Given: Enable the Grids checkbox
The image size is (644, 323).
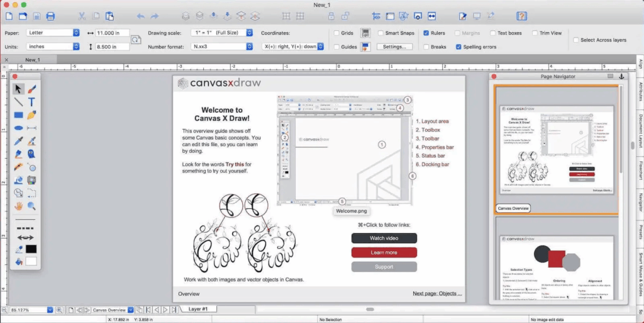Looking at the screenshot, I should point(337,33).
